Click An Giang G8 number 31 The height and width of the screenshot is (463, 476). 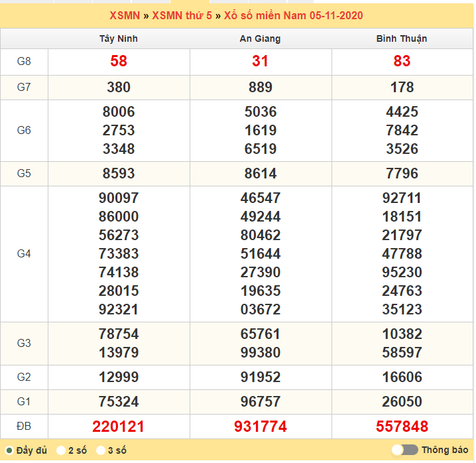tap(261, 62)
